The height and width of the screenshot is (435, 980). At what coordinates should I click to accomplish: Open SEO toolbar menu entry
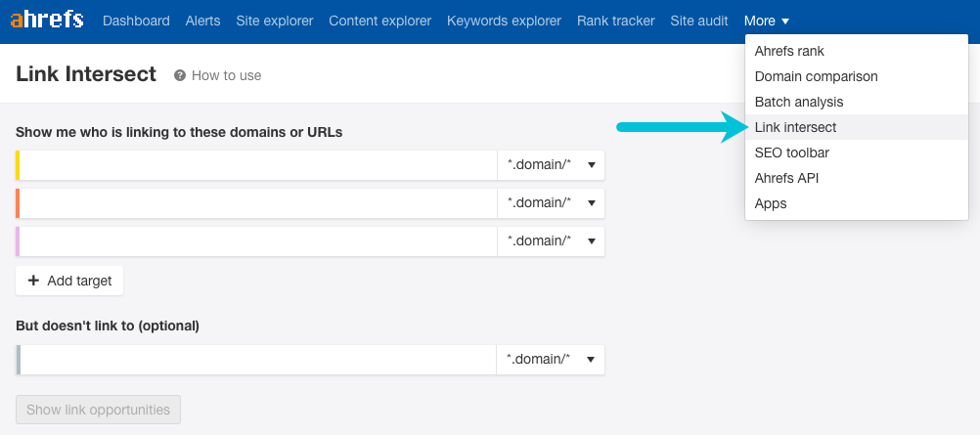coord(856,152)
